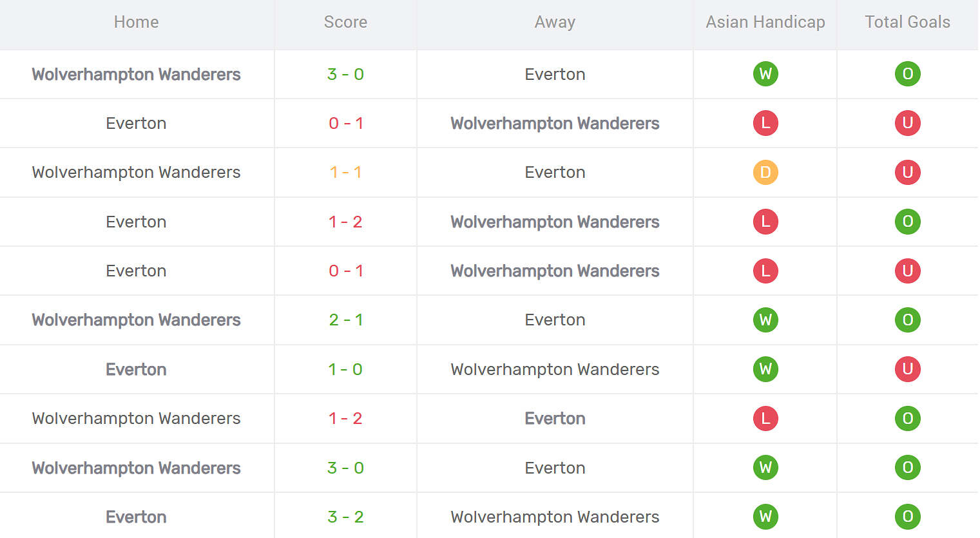Click the green O badge in first row
This screenshot has width=980, height=538.
[x=907, y=74]
